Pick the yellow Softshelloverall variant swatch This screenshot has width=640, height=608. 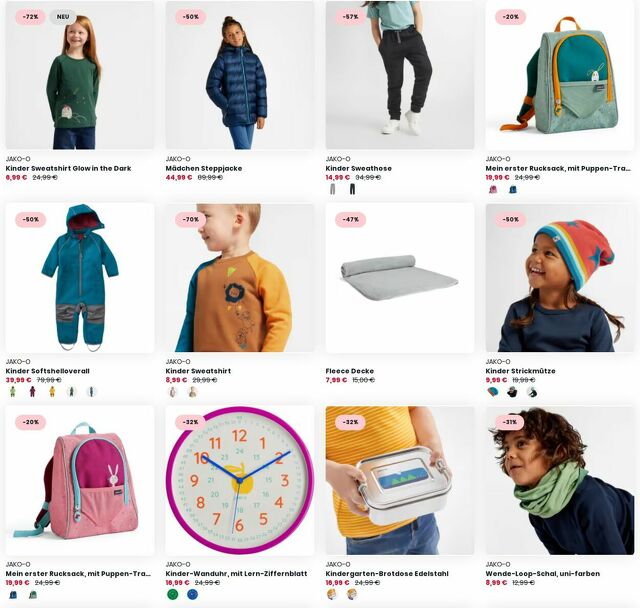52,392
